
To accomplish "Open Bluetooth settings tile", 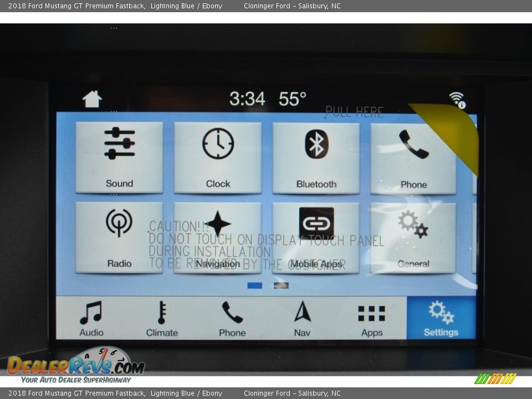I will click(x=316, y=158).
